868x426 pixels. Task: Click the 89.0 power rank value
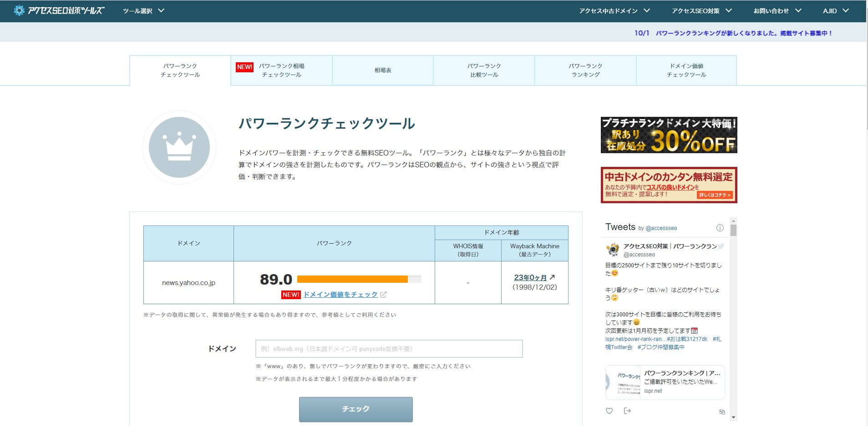tap(276, 279)
